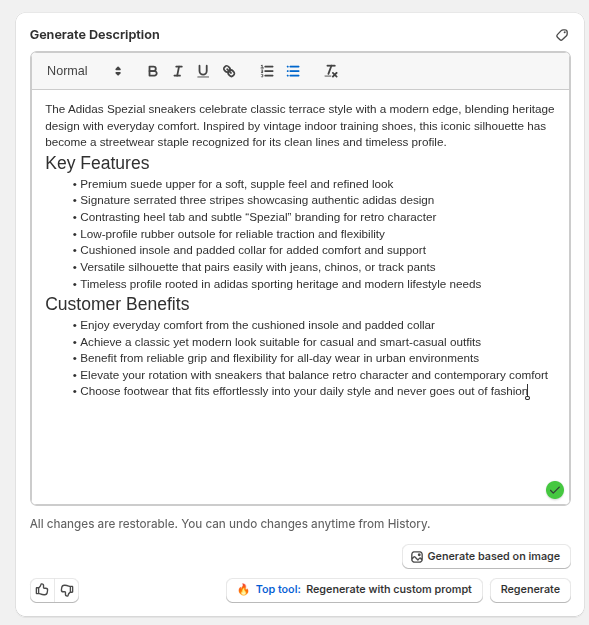Click the Key Features heading
The width and height of the screenshot is (589, 625).
point(97,163)
